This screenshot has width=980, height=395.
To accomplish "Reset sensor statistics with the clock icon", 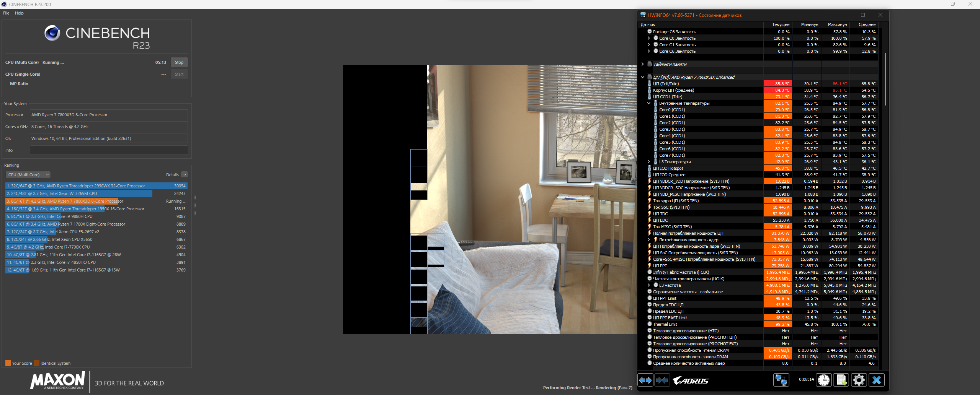I will point(824,380).
